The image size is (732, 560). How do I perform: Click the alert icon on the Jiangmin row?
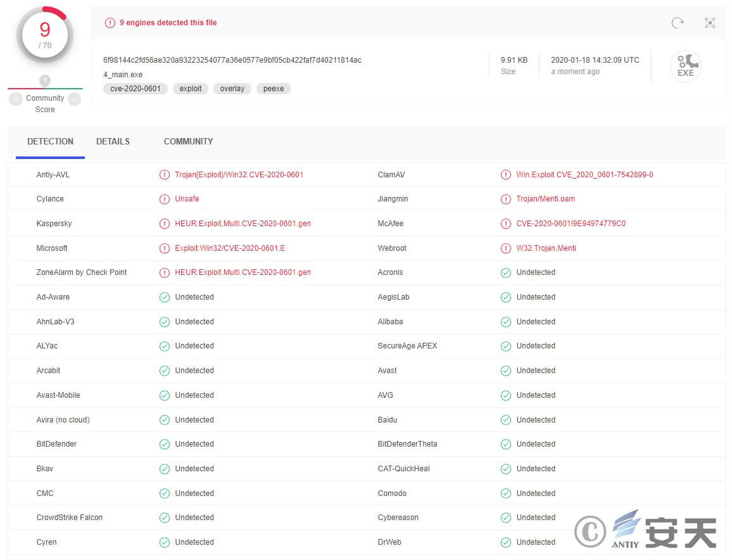(x=505, y=199)
